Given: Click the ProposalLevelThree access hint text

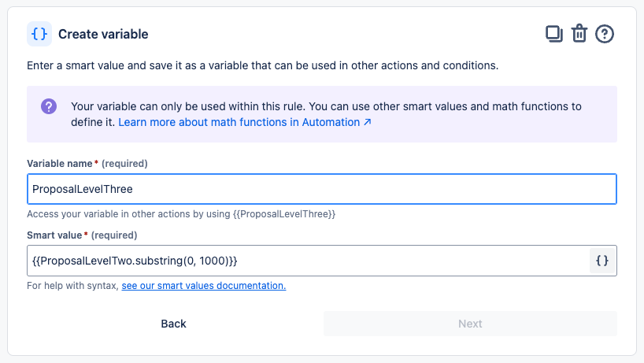Looking at the screenshot, I should [181, 213].
